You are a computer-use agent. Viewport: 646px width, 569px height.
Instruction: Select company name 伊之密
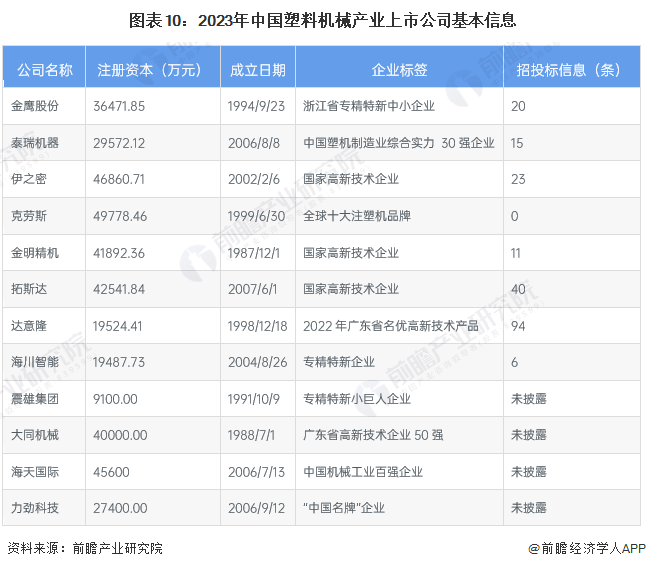point(29,179)
